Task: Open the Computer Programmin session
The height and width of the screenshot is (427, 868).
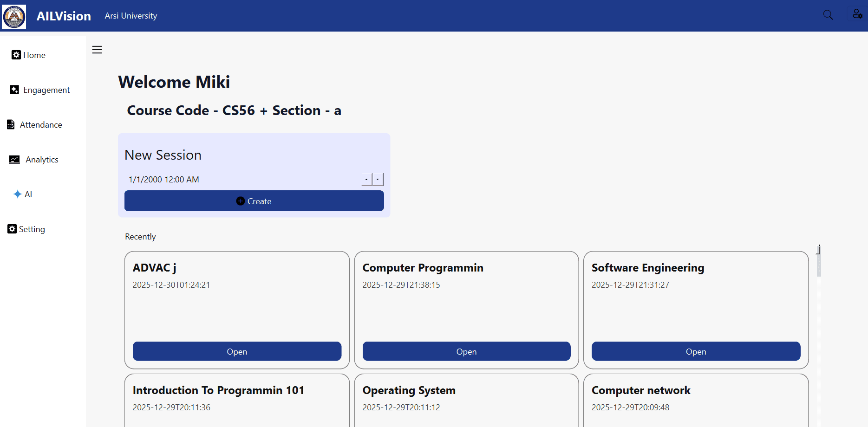Action: 466,351
